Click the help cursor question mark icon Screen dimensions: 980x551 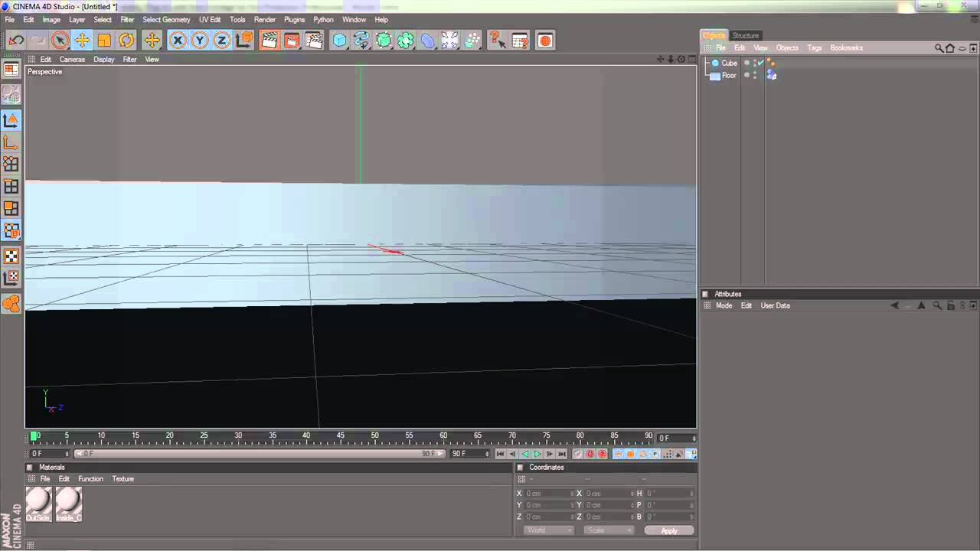click(498, 41)
